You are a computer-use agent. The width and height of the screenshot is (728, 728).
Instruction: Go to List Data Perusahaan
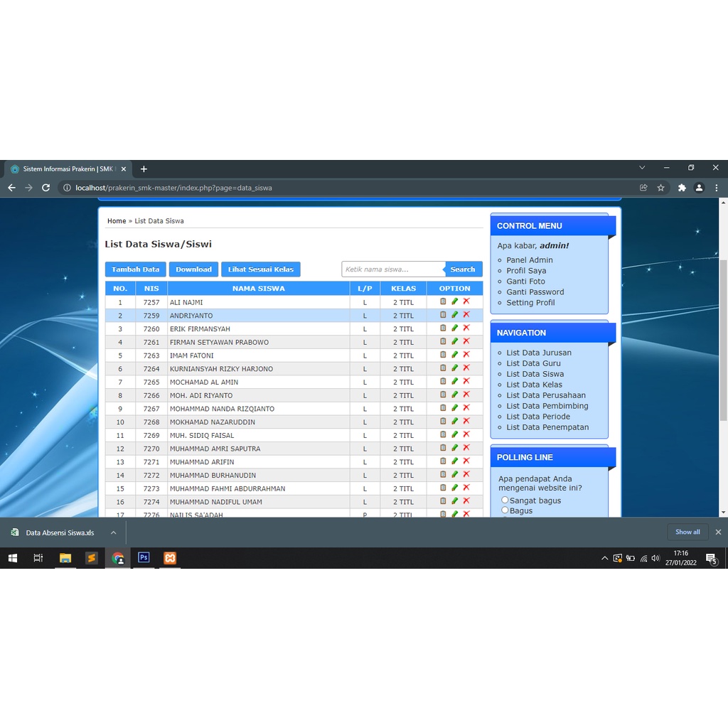545,395
